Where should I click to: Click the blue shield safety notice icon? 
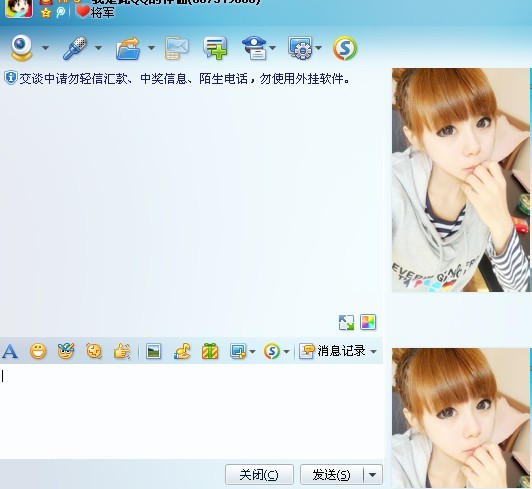pyautogui.click(x=11, y=78)
